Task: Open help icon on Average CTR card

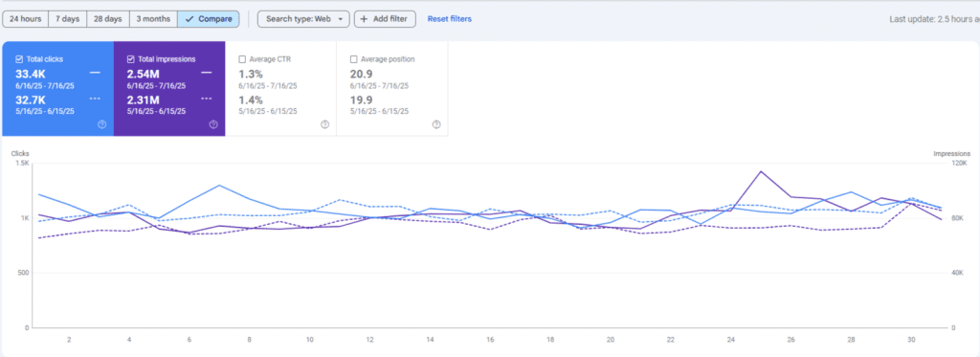Action: 324,124
